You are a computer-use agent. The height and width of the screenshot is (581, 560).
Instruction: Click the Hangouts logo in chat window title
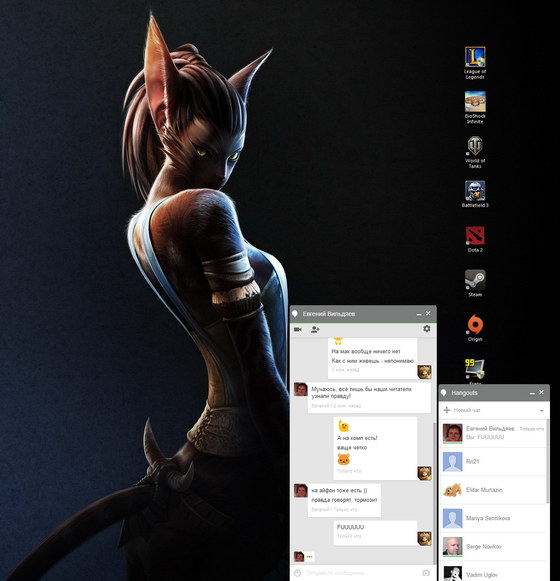pyautogui.click(x=295, y=314)
